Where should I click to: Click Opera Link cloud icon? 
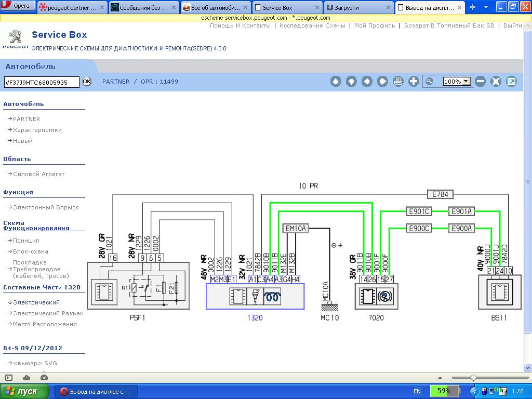(x=26, y=378)
